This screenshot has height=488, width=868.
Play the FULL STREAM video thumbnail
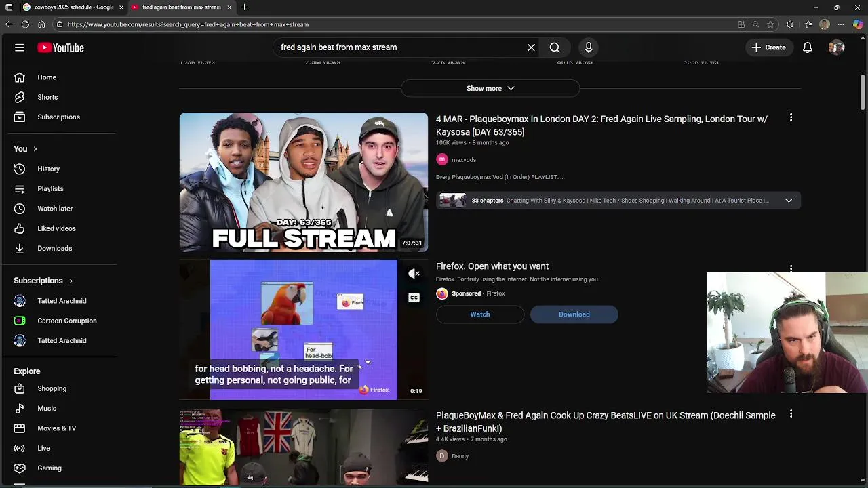[x=304, y=182]
